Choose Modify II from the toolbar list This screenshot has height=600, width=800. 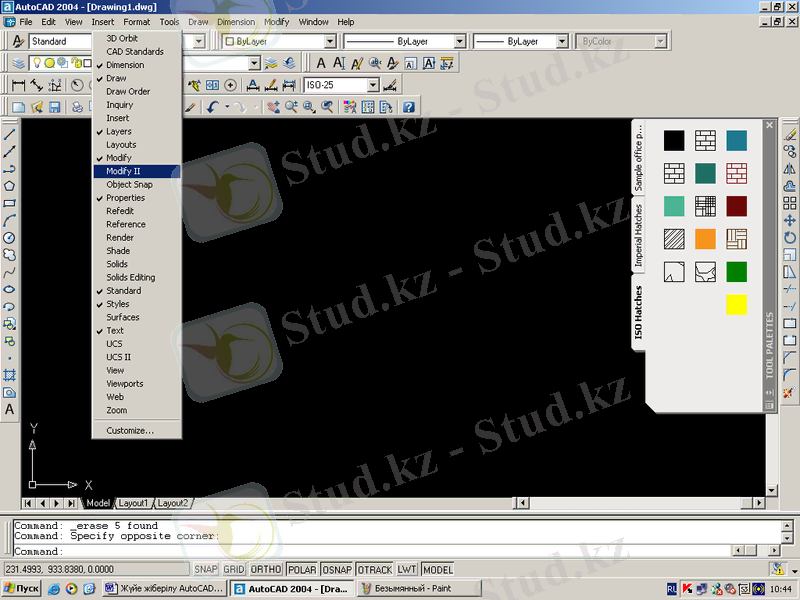[123, 171]
